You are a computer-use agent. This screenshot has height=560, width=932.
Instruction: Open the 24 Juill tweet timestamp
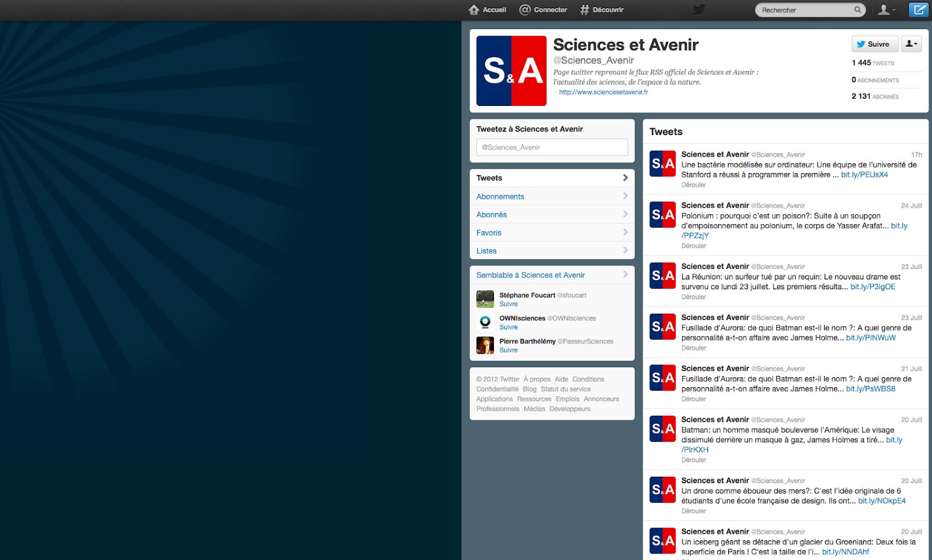tap(912, 205)
